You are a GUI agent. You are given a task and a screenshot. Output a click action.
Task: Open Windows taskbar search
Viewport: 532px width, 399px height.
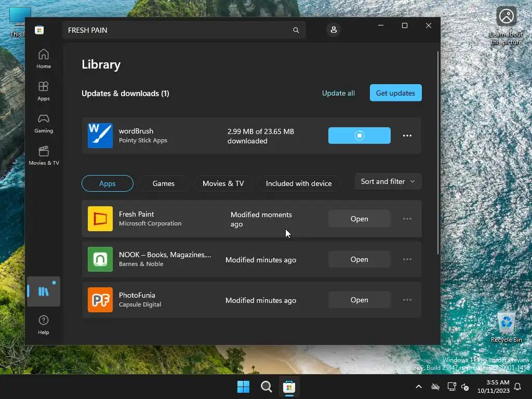267,387
